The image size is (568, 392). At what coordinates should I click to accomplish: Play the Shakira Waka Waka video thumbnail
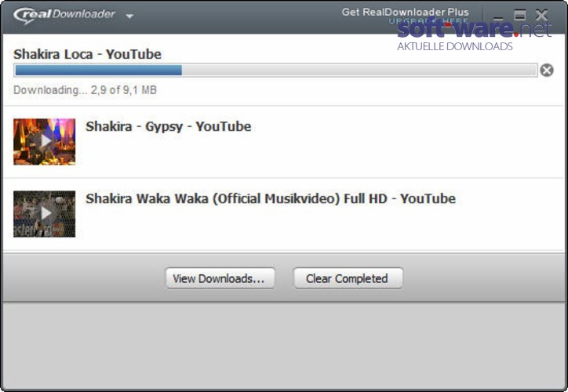point(45,214)
